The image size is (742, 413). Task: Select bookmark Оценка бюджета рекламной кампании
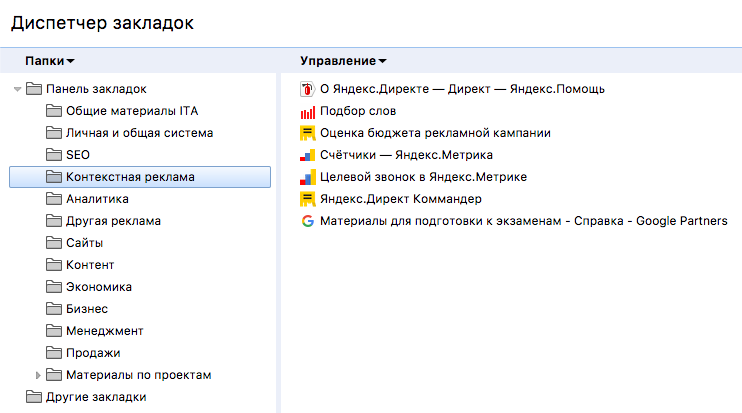[435, 133]
